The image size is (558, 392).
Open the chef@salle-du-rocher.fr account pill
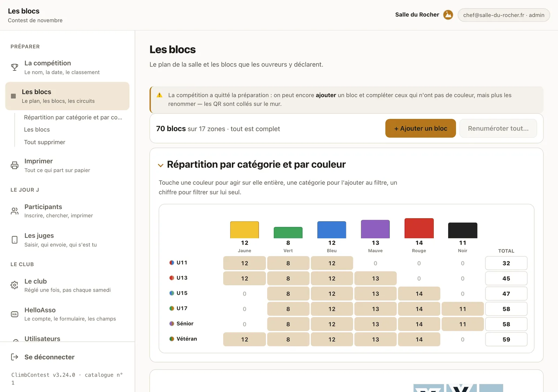click(x=504, y=15)
